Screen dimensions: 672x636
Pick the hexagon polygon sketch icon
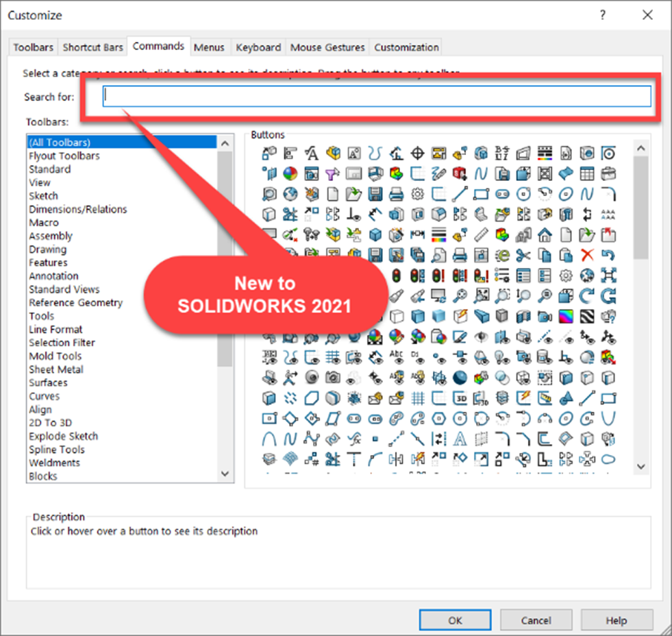click(438, 419)
